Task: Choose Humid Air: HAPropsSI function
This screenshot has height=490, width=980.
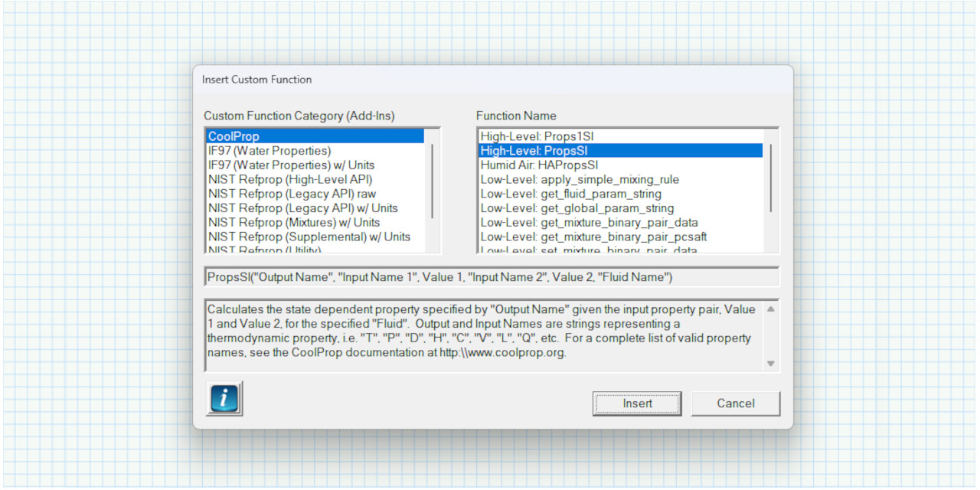Action: coord(621,165)
